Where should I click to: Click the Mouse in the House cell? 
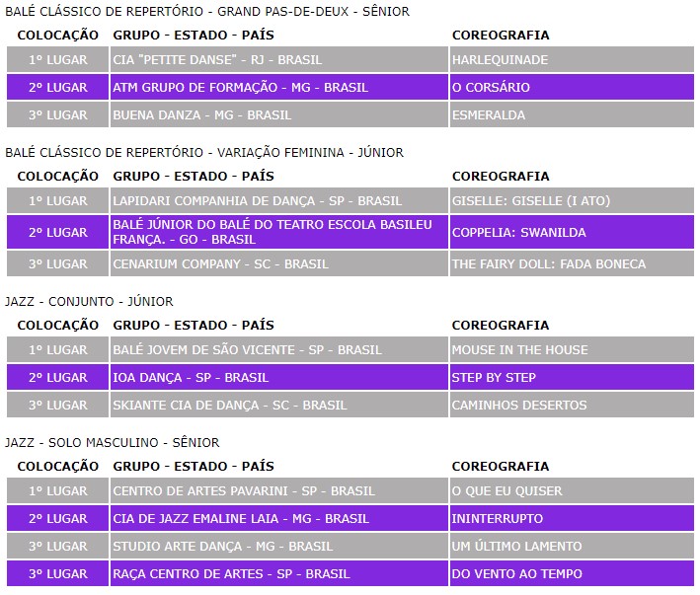519,350
